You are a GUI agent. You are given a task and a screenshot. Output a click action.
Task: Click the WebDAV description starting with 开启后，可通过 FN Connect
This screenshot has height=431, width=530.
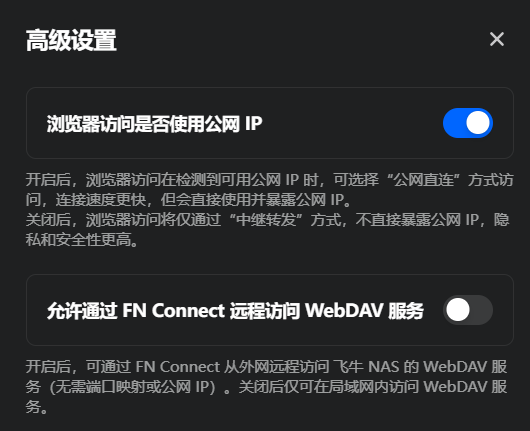(x=266, y=387)
